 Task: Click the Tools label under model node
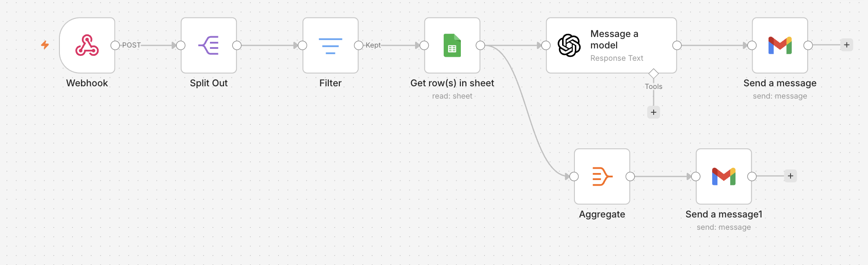(x=654, y=86)
